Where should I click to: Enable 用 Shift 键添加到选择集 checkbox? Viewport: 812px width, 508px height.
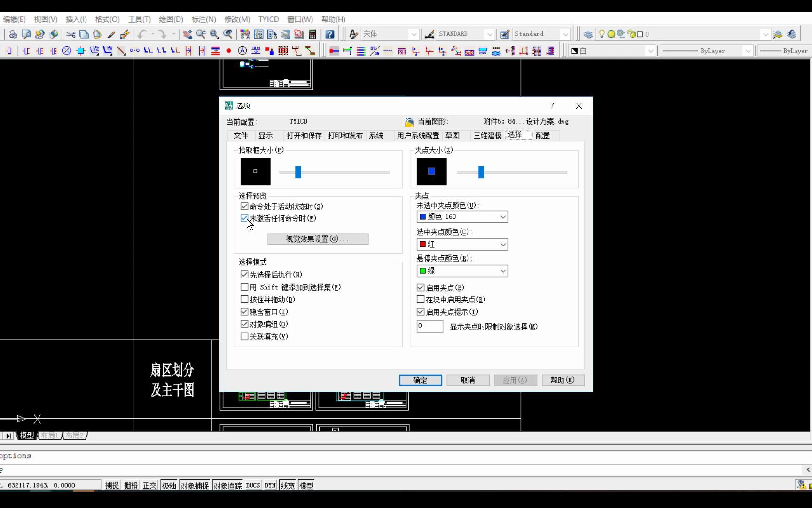pyautogui.click(x=244, y=287)
